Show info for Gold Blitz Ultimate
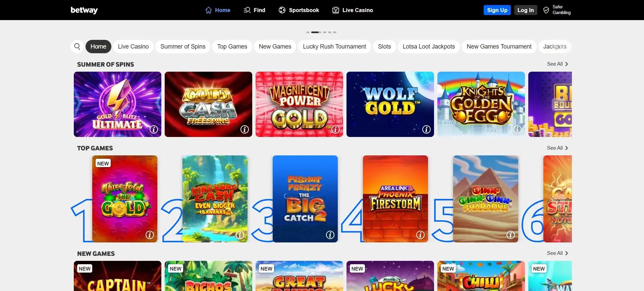The image size is (644, 291). coord(154,129)
